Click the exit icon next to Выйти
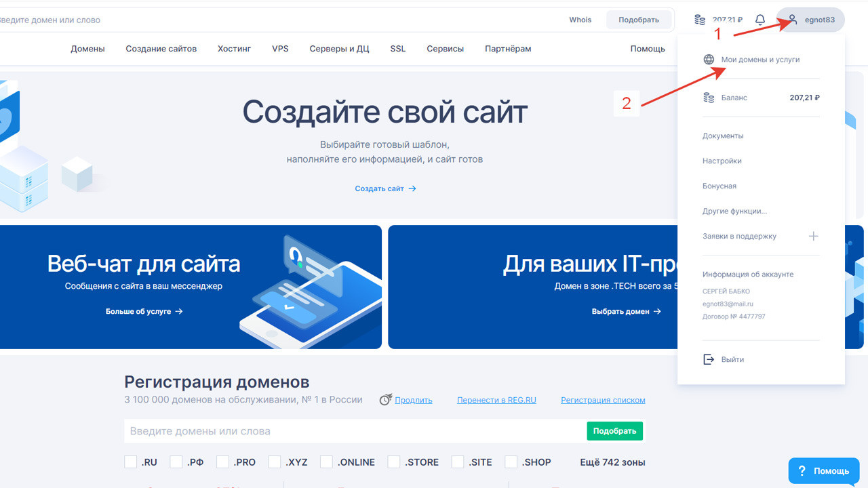This screenshot has width=868, height=488. pyautogui.click(x=707, y=359)
